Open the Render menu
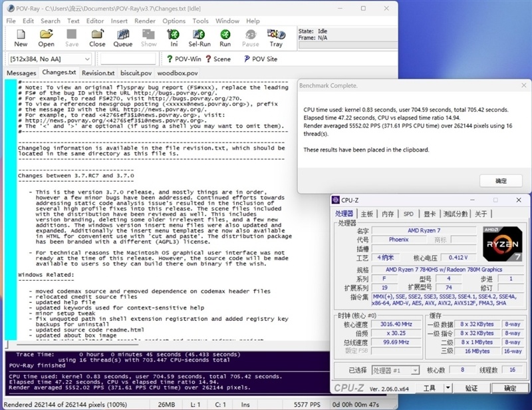 [x=145, y=21]
